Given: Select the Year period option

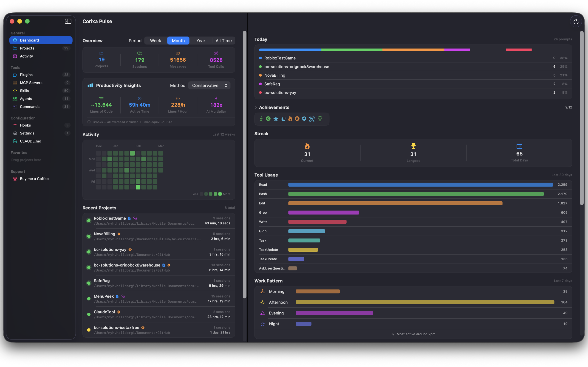Looking at the screenshot, I should pos(201,41).
